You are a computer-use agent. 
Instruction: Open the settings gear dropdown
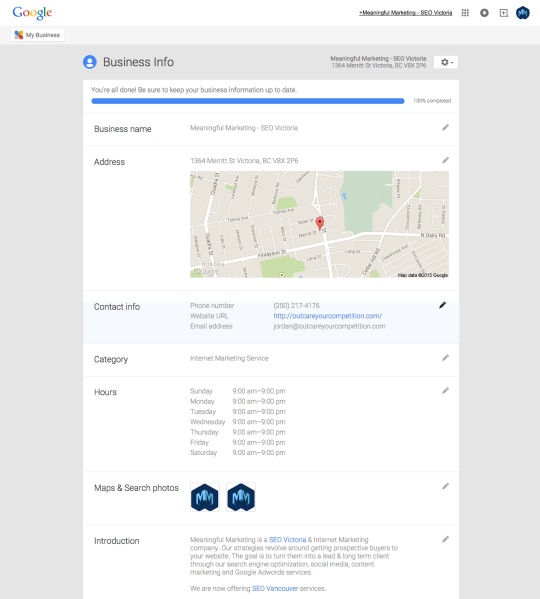point(446,62)
